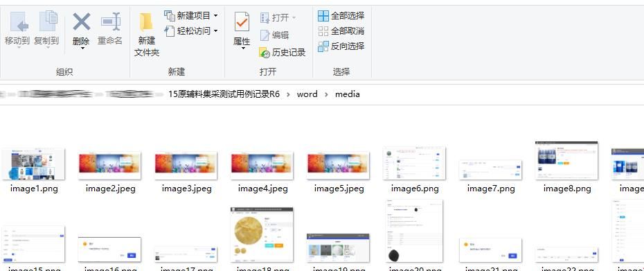Click the 15原辅料集采测试用例记录R6 breadcrumb
Screen dimensions: 644x271
224,94
